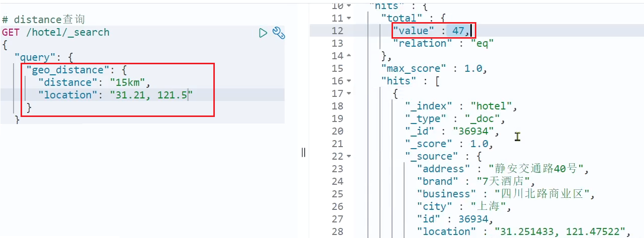Collapse the "total" object on line 11
Image resolution: width=644 pixels, height=238 pixels.
pos(349,19)
